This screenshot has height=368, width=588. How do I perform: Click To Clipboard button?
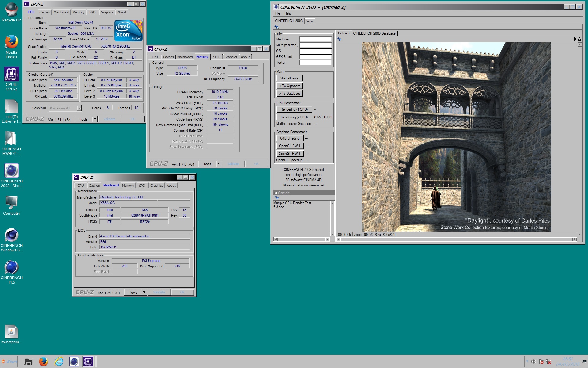[289, 86]
